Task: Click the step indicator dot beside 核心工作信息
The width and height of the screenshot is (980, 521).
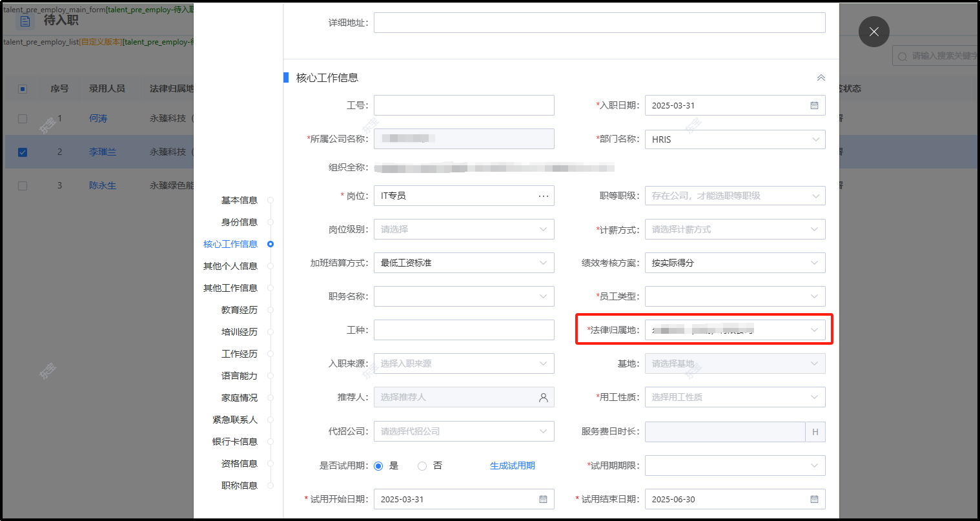Action: coord(271,244)
